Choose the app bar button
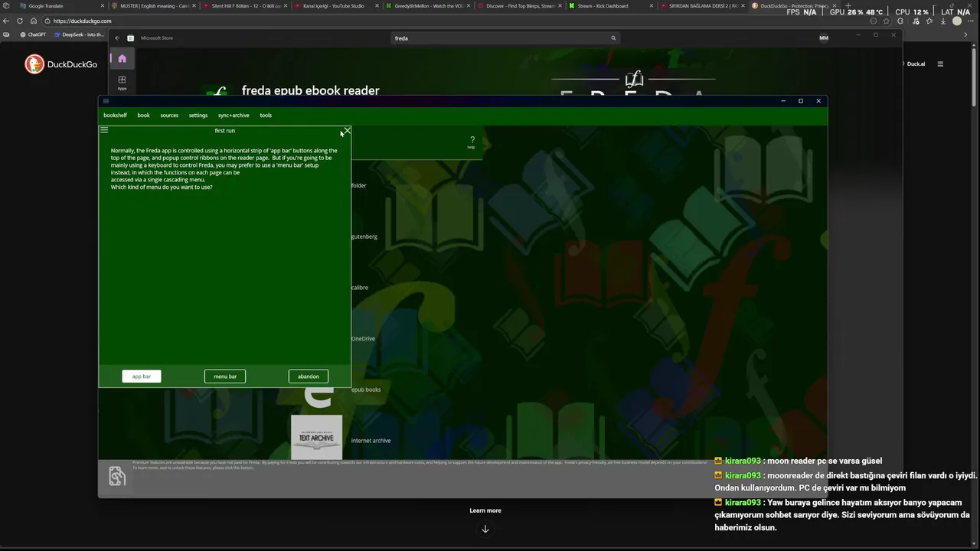 click(x=142, y=376)
